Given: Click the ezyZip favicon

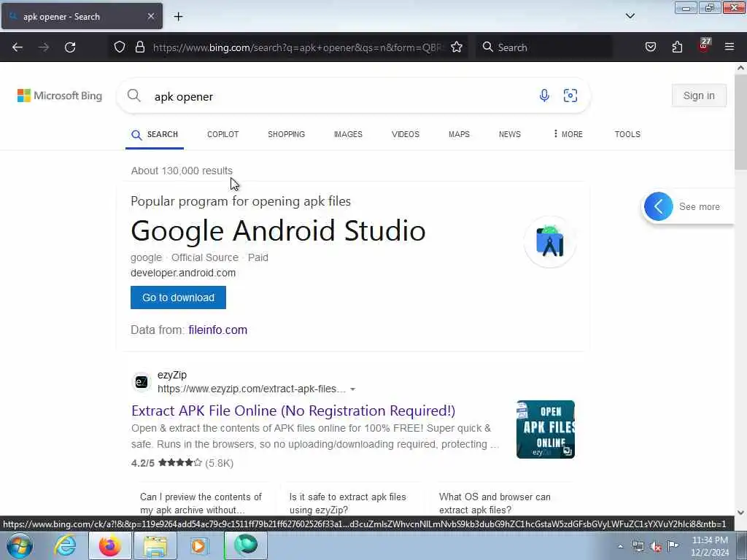Looking at the screenshot, I should (x=142, y=382).
